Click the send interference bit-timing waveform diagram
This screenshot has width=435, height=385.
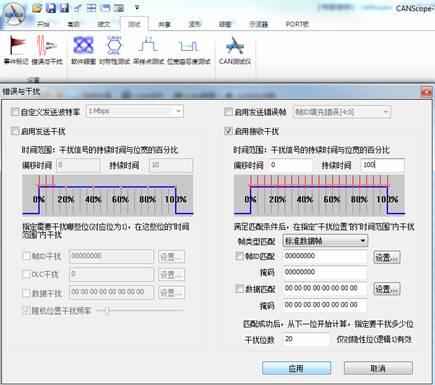pyautogui.click(x=108, y=195)
